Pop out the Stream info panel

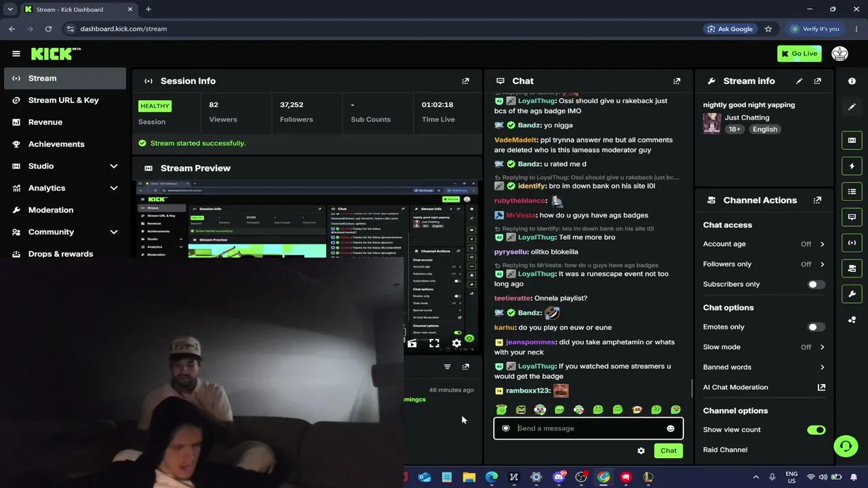click(x=818, y=81)
